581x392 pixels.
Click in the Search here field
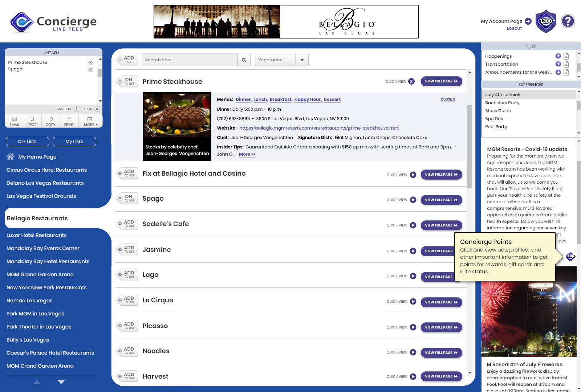[x=190, y=60]
